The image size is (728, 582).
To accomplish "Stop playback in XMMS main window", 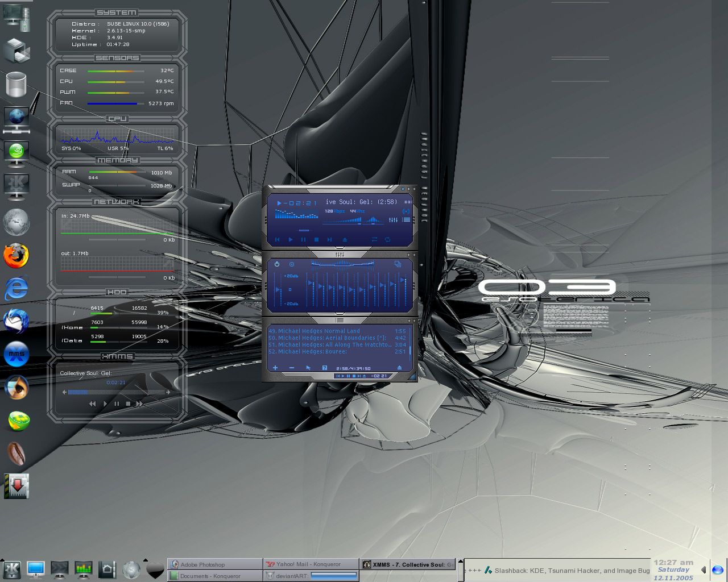I will [x=317, y=240].
